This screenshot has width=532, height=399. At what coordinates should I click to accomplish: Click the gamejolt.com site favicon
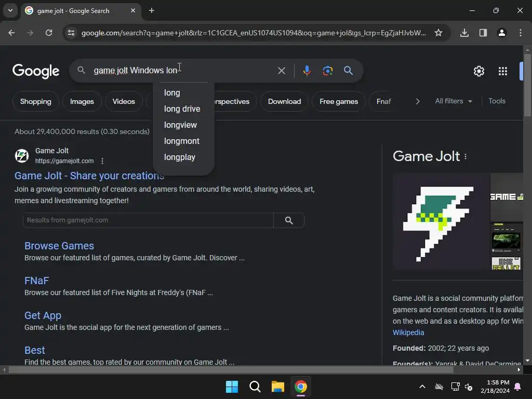(22, 156)
